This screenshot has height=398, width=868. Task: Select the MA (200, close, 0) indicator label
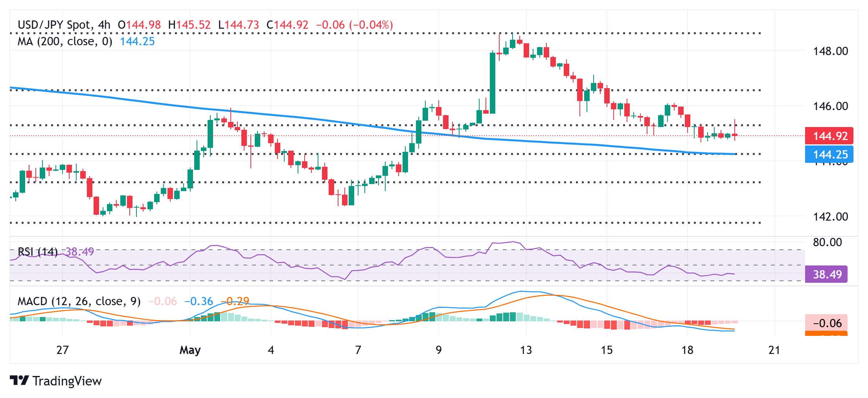tap(65, 41)
